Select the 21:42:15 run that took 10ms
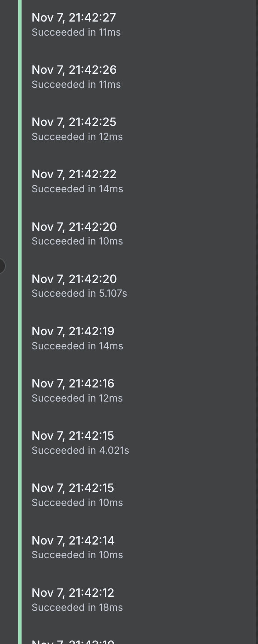Screen dimensions: 258x644 (x=73, y=488)
